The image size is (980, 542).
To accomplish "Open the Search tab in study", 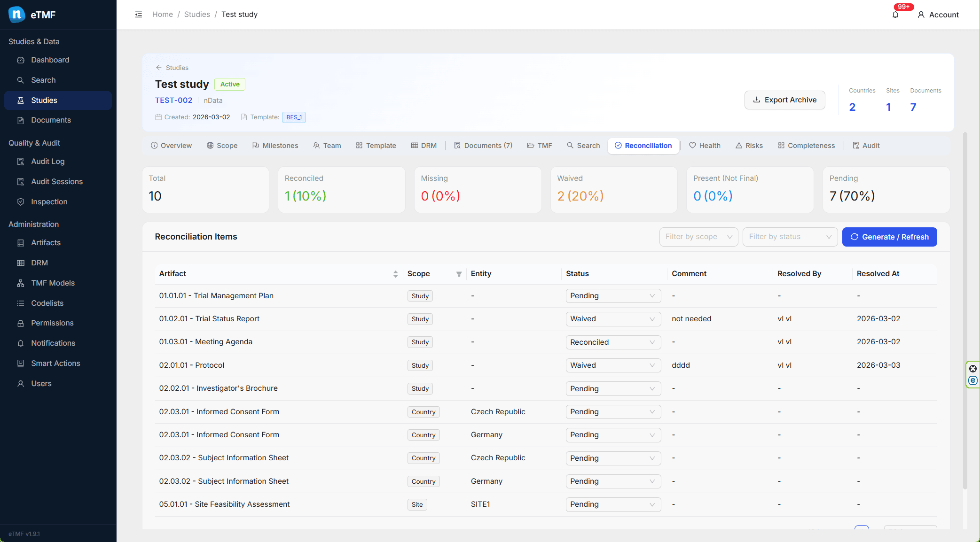I will [x=583, y=146].
